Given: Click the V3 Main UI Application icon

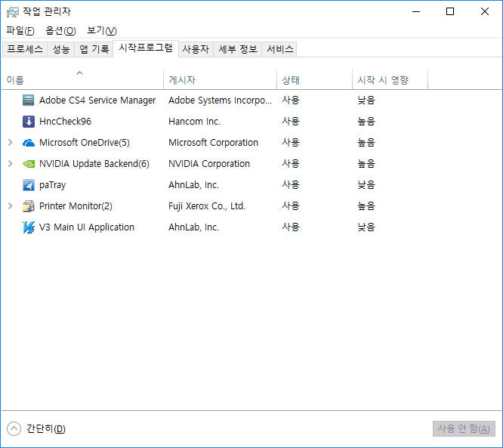Looking at the screenshot, I should point(28,227).
